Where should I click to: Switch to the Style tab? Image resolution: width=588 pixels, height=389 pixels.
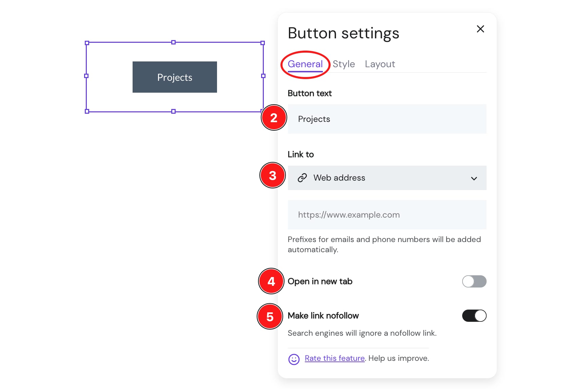tap(344, 64)
